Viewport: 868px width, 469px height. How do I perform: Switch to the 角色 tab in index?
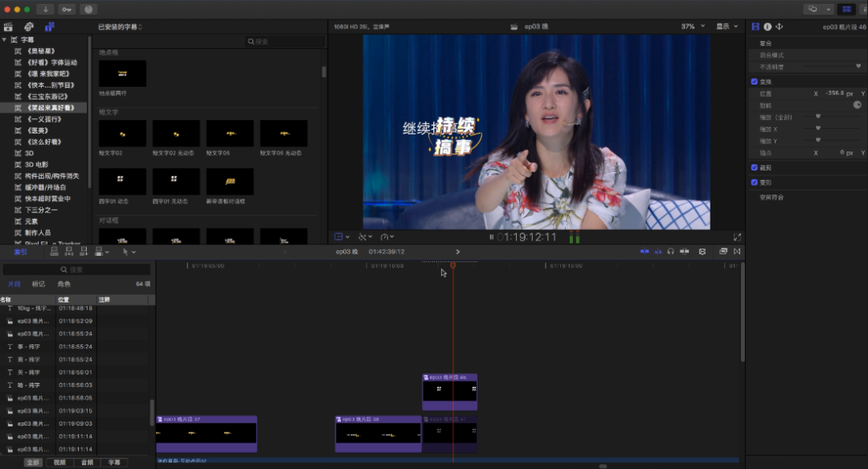pyautogui.click(x=63, y=284)
